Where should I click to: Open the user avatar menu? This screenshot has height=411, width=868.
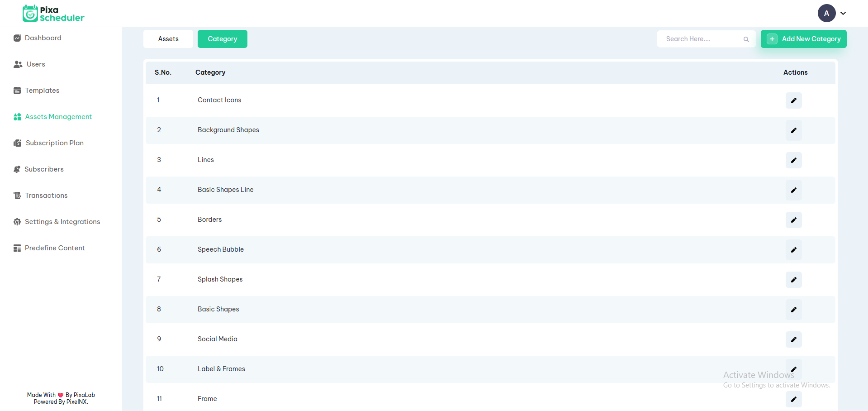[826, 14]
